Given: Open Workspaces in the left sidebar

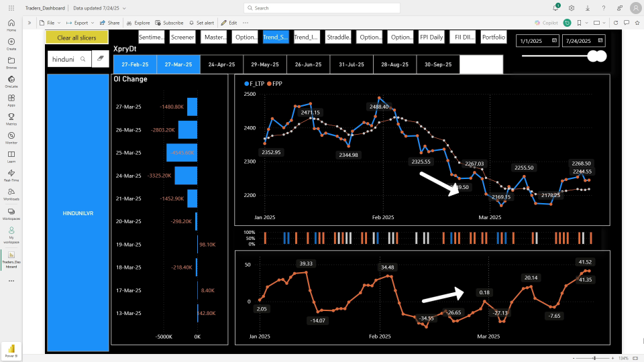Looking at the screenshot, I should [x=11, y=214].
